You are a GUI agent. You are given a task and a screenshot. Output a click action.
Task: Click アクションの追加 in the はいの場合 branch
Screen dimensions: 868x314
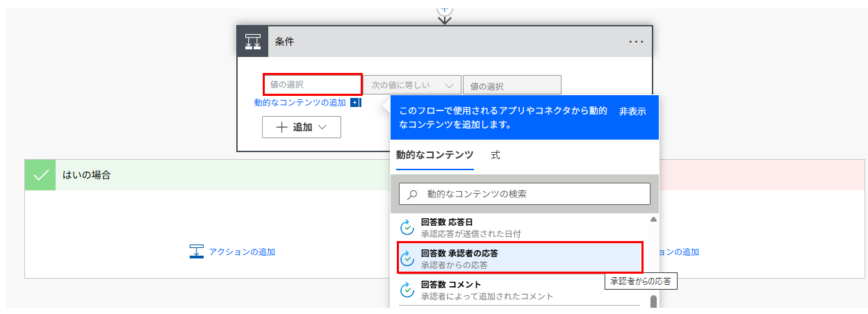(x=242, y=251)
